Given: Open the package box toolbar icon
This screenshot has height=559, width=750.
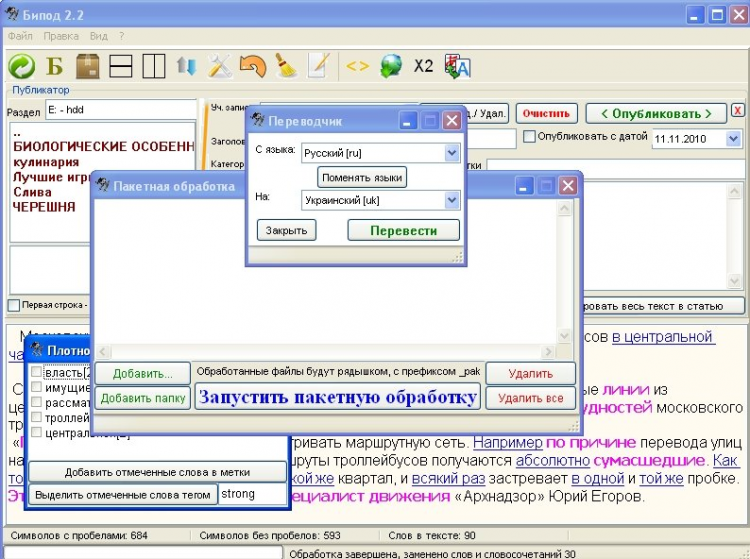Looking at the screenshot, I should pos(88,66).
